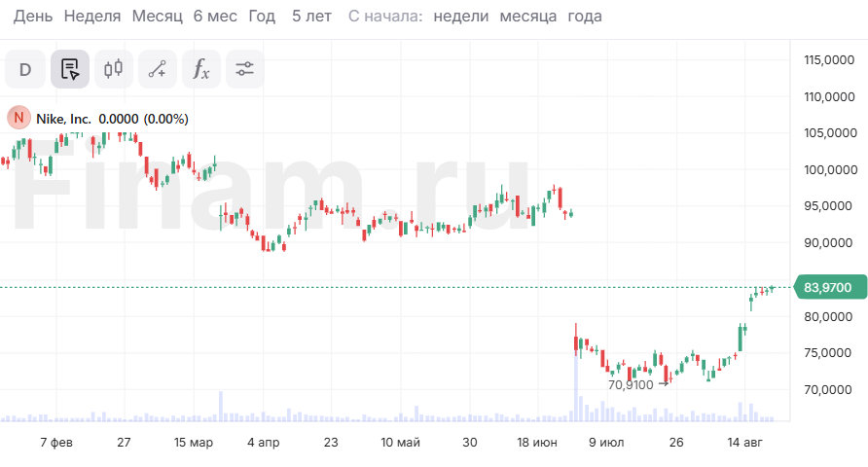
Task: Select the 5 лет range
Action: (311, 17)
